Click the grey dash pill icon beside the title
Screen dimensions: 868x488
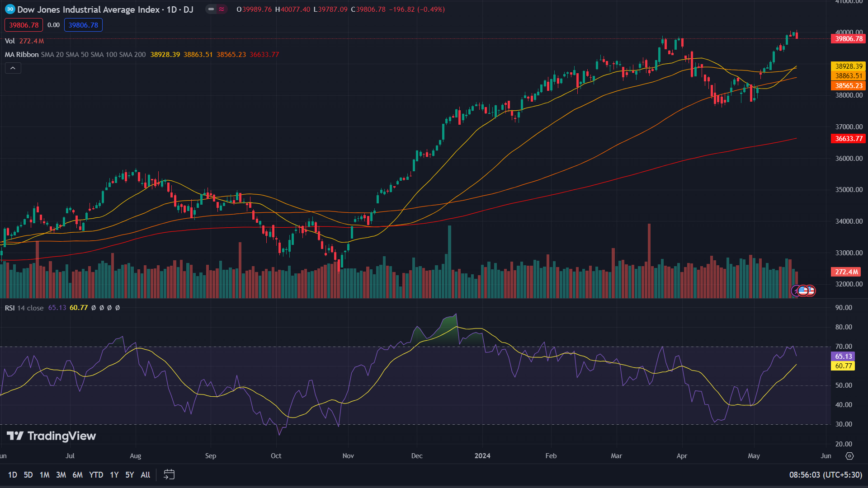[x=211, y=9]
